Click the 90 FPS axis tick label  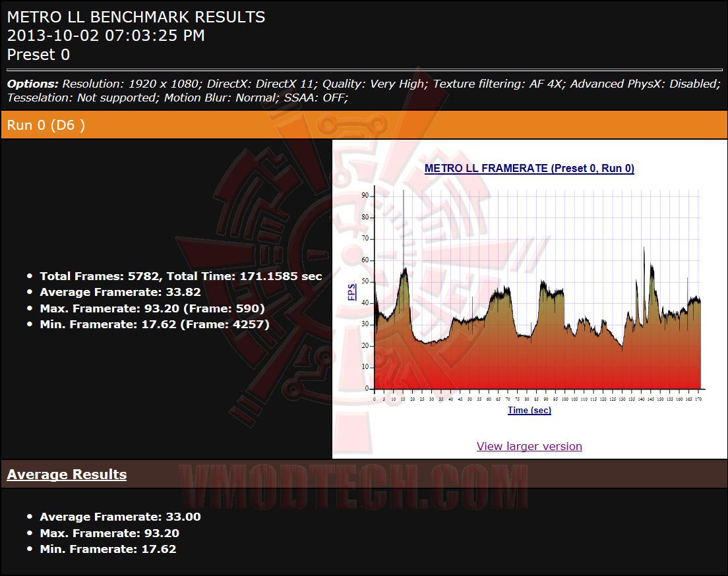[365, 196]
